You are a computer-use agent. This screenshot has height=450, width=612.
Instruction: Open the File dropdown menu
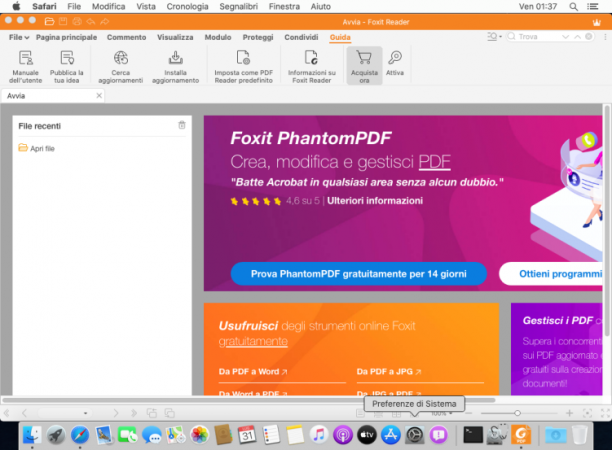click(19, 37)
